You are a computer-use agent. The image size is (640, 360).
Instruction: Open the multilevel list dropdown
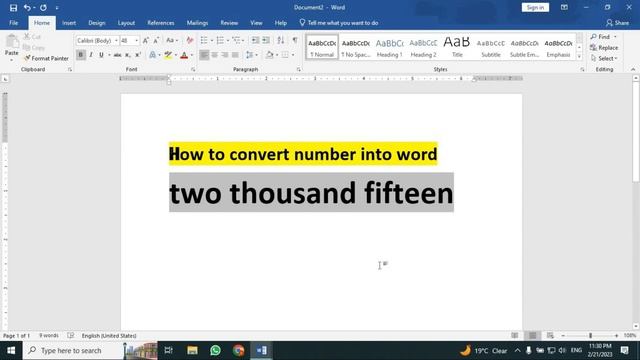pyautogui.click(x=243, y=40)
